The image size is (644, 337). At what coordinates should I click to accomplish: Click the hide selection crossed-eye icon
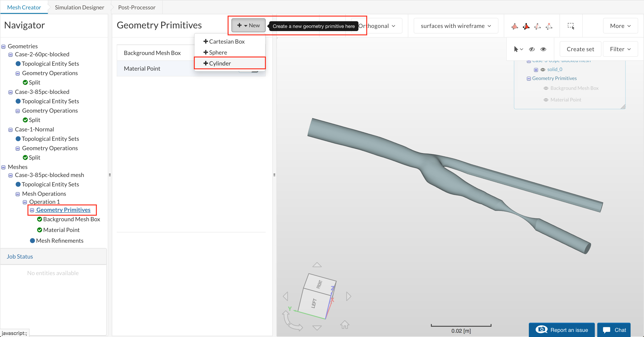pos(532,49)
